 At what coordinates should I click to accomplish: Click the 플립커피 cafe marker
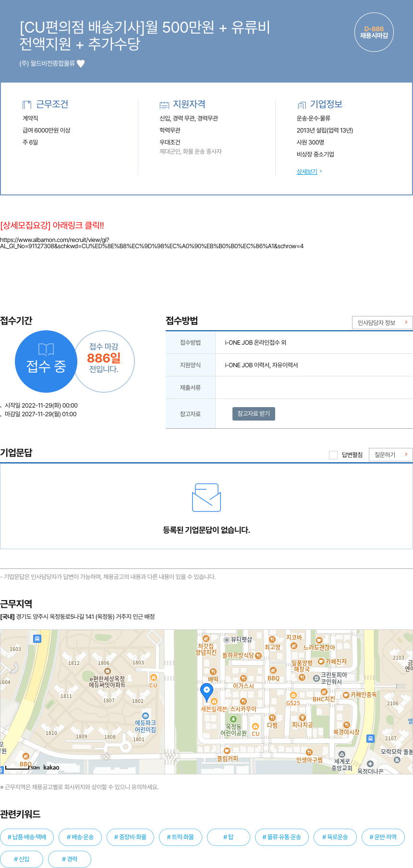tap(227, 750)
